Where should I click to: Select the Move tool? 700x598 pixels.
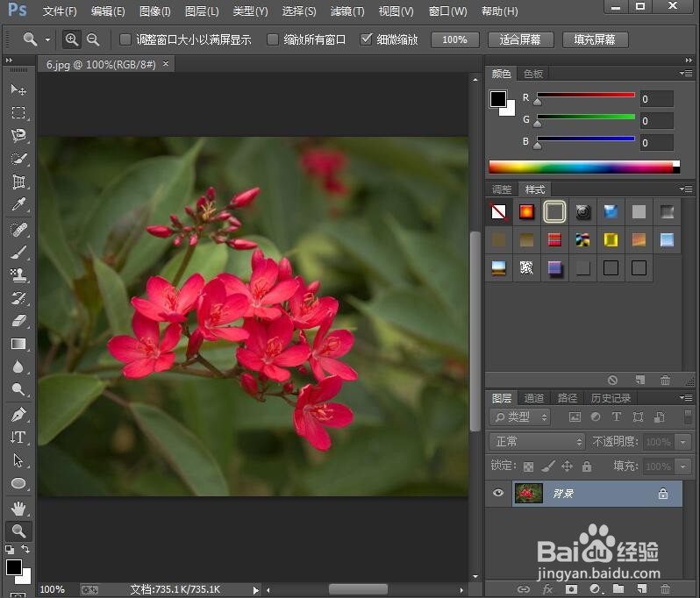coord(18,89)
